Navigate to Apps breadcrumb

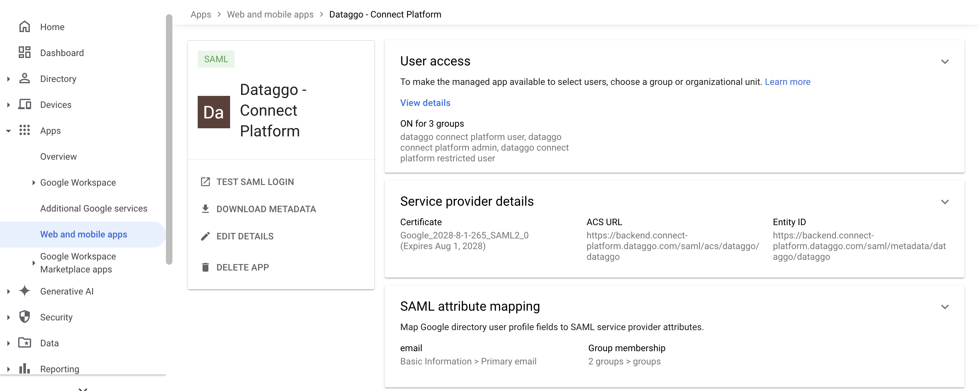[201, 14]
